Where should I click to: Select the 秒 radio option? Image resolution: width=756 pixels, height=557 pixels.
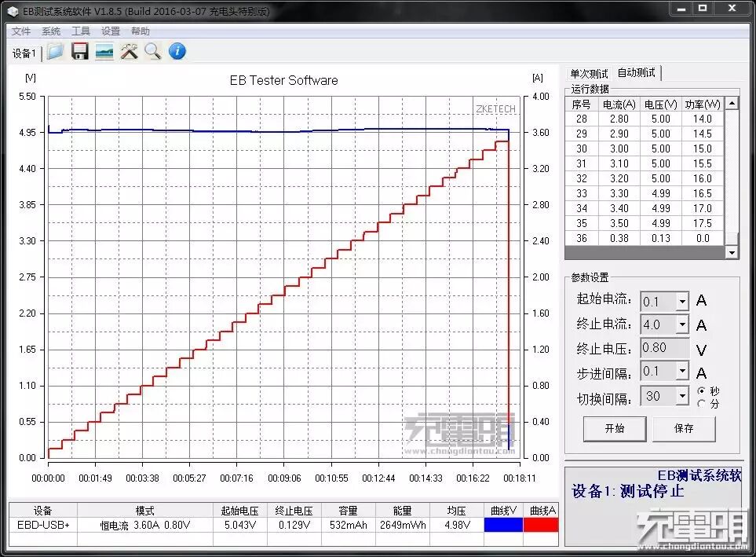702,391
